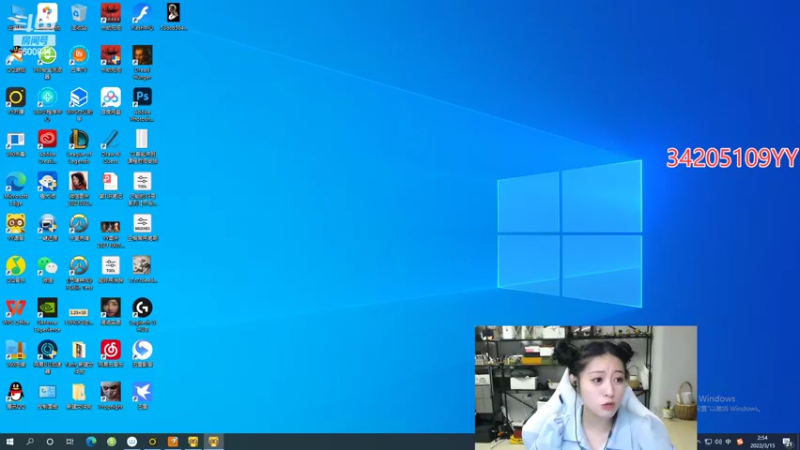Launch the Microsoft Edge desktop shortcut
This screenshot has height=450, width=800.
click(x=16, y=189)
